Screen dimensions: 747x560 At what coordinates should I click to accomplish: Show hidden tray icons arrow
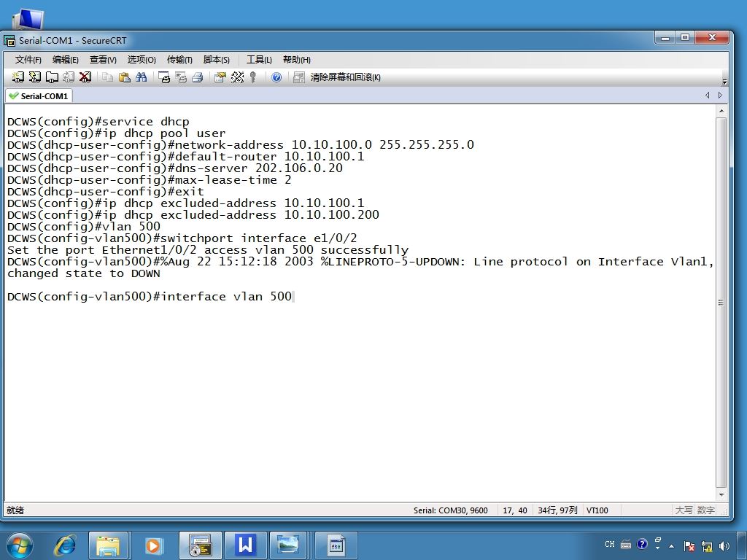[672, 546]
